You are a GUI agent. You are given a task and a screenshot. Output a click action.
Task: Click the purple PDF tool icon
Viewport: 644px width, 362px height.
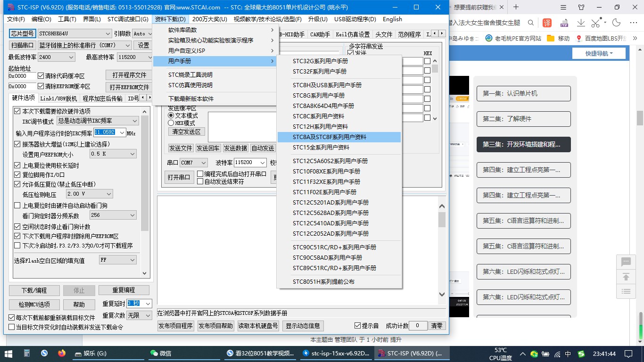tap(564, 23)
